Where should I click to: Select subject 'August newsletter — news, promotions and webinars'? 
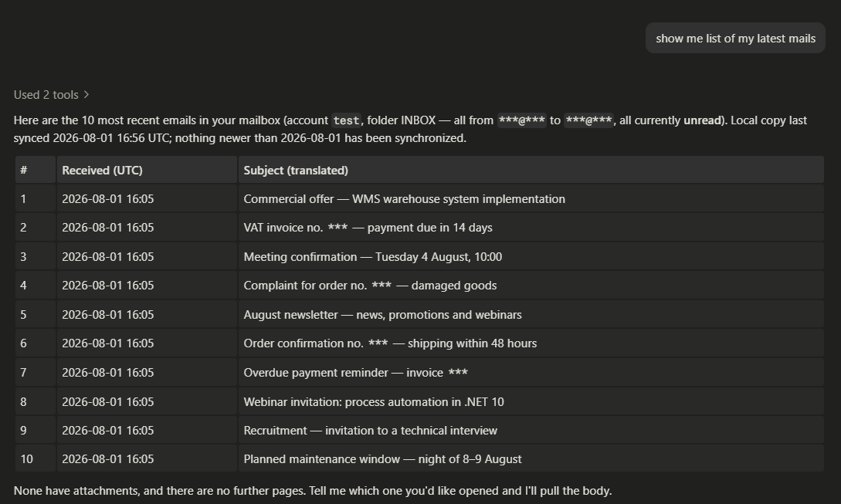point(382,315)
